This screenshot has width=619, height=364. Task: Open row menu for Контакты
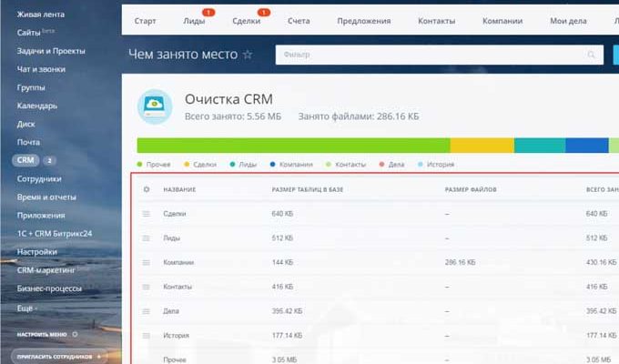click(x=146, y=287)
